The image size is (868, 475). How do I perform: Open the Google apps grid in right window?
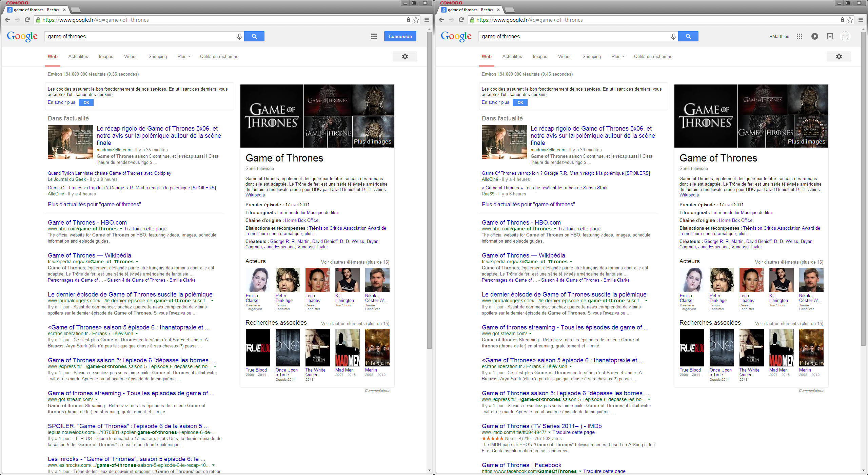pos(800,36)
